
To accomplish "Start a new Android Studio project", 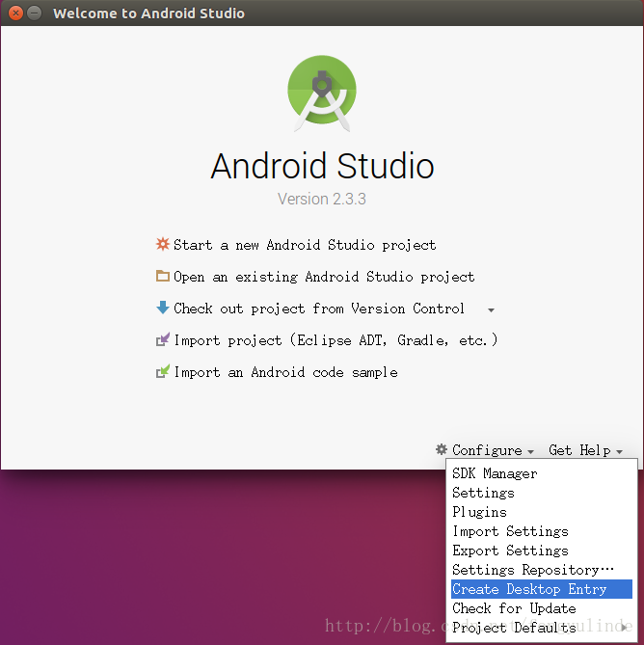I will click(x=305, y=245).
